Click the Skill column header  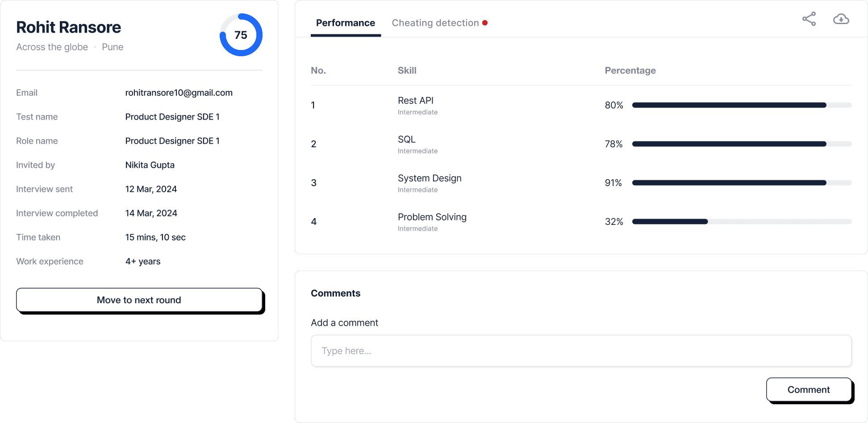(x=407, y=70)
